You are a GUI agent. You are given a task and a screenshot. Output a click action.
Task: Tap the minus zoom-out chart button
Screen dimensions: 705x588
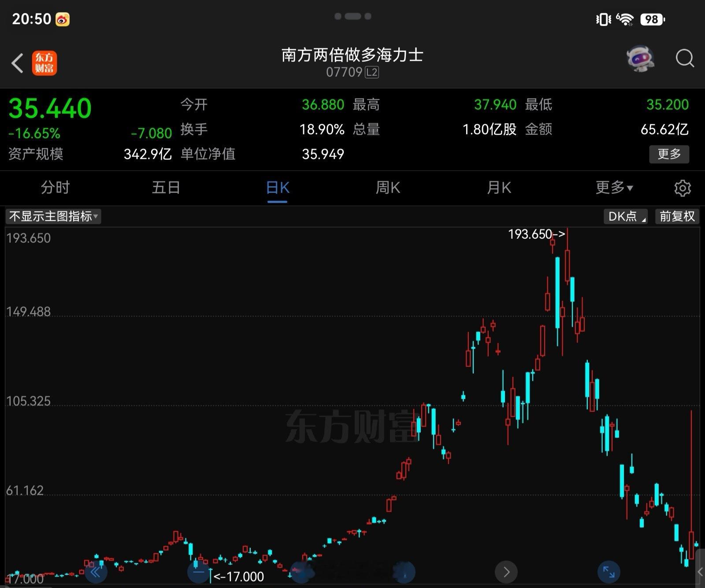198,572
